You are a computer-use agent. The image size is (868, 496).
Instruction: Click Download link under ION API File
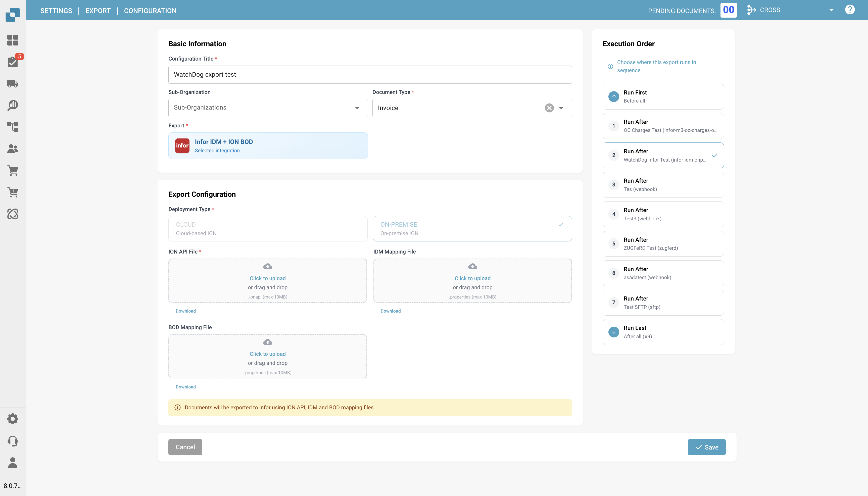coord(186,311)
